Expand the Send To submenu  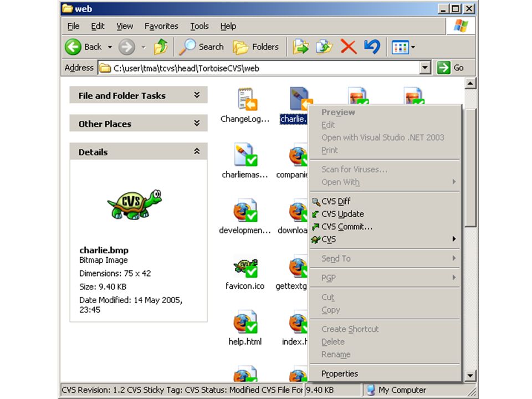point(385,259)
